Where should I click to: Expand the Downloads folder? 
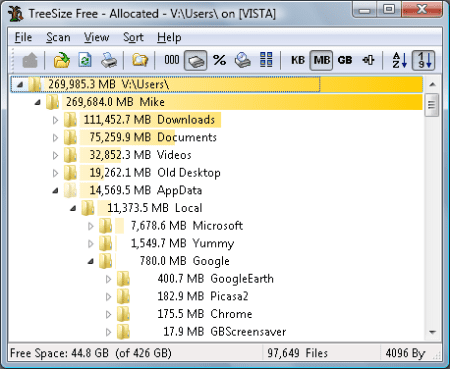click(x=55, y=120)
